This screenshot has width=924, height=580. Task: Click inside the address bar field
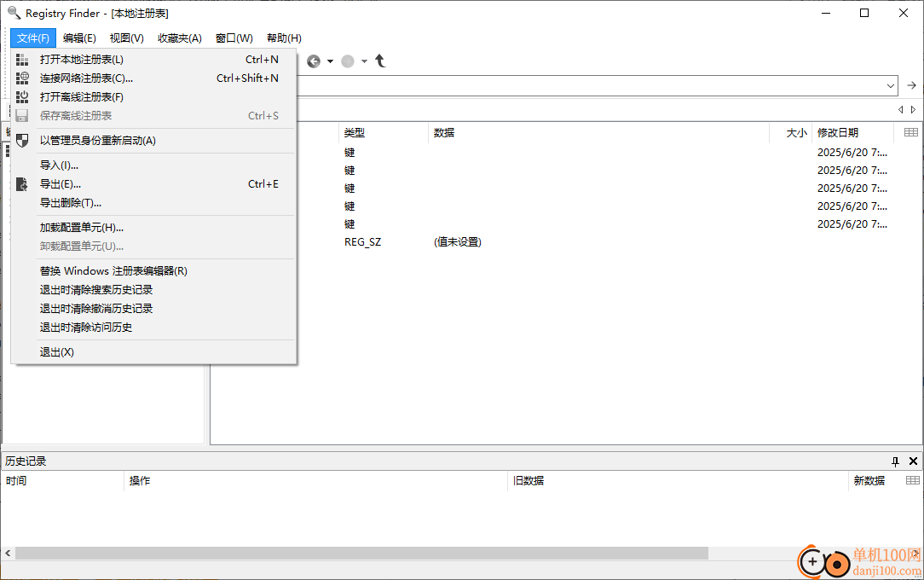pos(589,86)
